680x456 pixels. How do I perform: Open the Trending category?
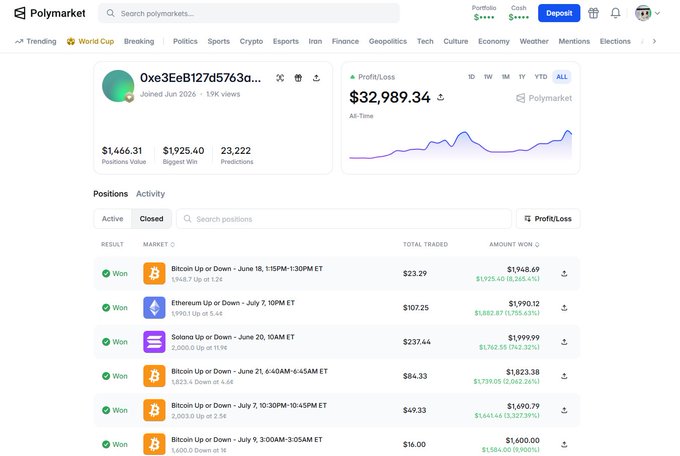pos(36,41)
